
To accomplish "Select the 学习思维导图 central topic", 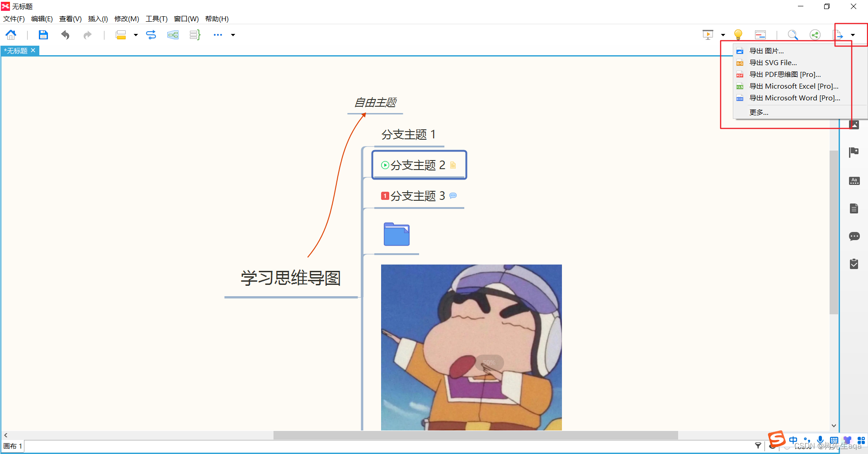I will pos(291,278).
